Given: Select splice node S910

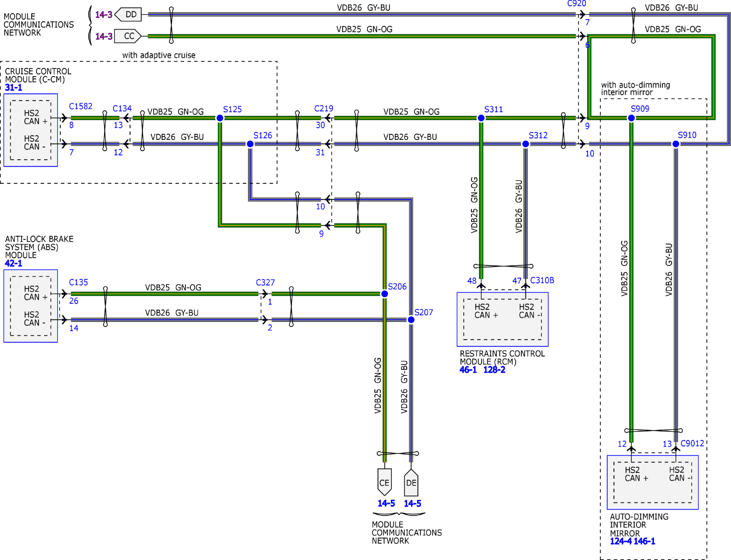Looking at the screenshot, I should [x=676, y=144].
